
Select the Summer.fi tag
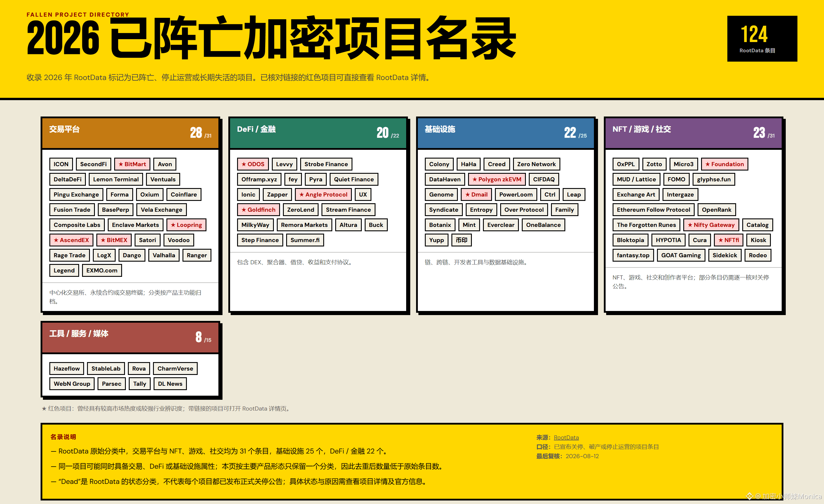(x=305, y=240)
